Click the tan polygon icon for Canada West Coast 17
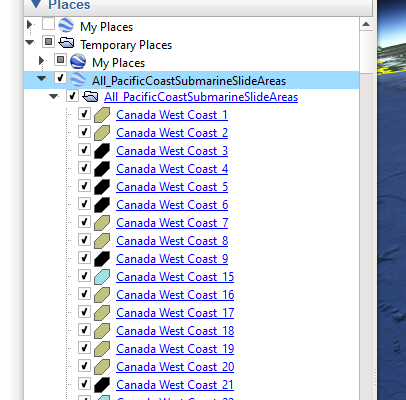Viewport: 406px width, 400px height. click(102, 313)
